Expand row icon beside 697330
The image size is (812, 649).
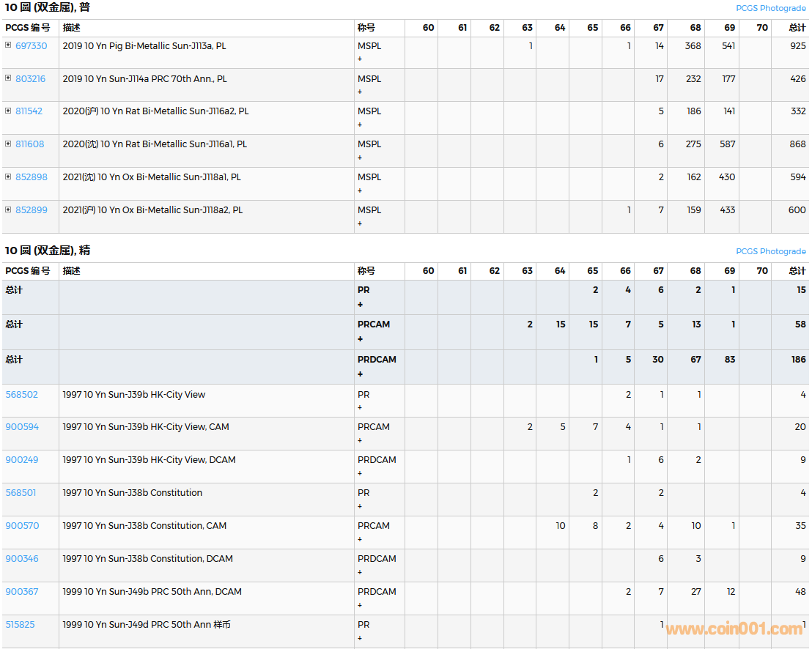(x=8, y=45)
